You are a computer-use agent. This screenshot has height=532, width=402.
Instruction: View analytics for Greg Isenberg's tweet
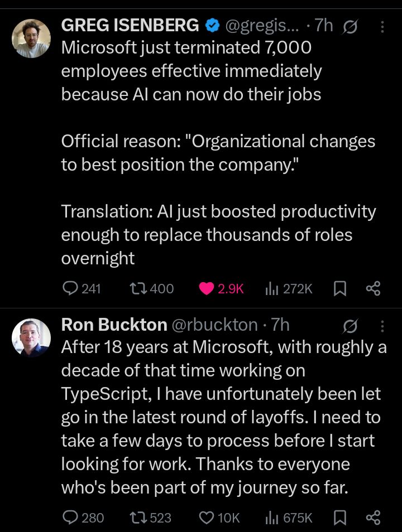pyautogui.click(x=272, y=288)
